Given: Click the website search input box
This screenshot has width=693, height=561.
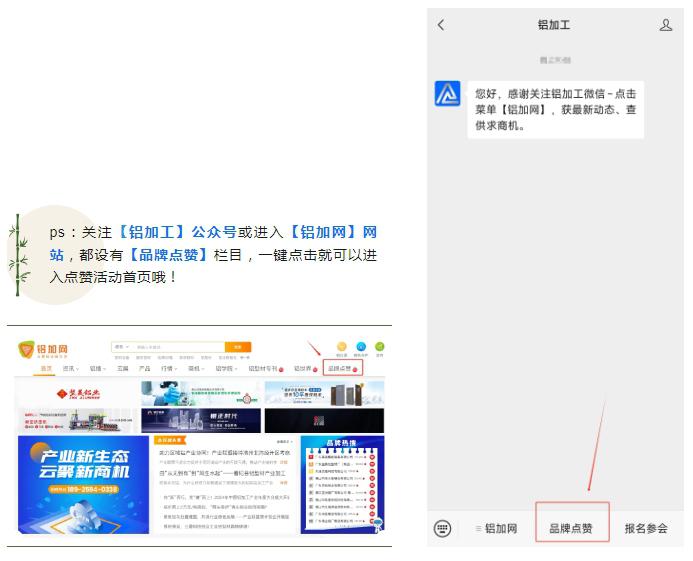Looking at the screenshot, I should click(x=179, y=347).
